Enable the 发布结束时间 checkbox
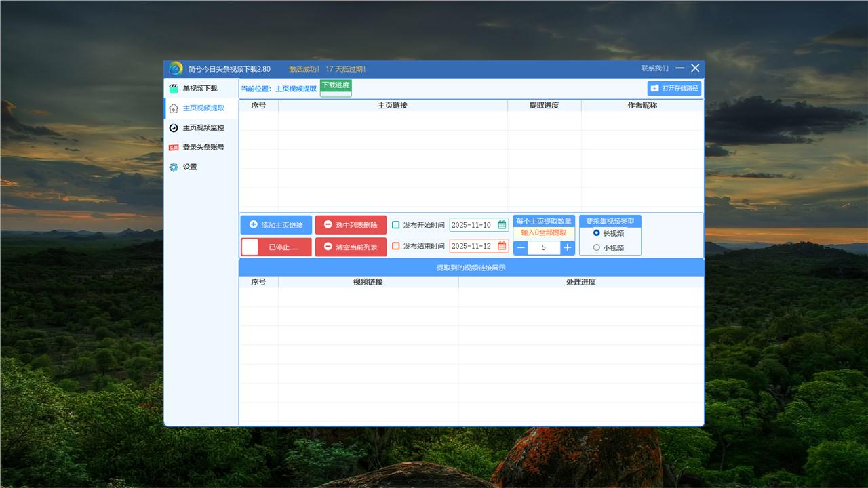The width and height of the screenshot is (868, 488). tap(396, 246)
